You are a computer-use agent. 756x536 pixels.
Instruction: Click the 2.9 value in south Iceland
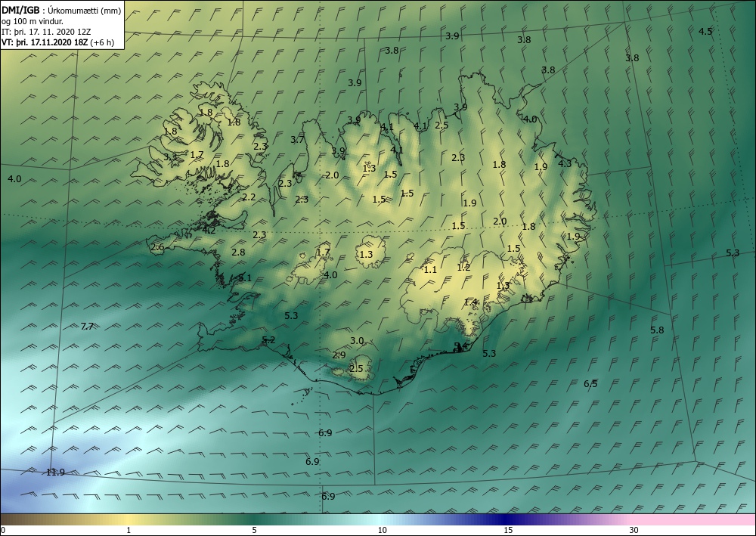pos(339,355)
